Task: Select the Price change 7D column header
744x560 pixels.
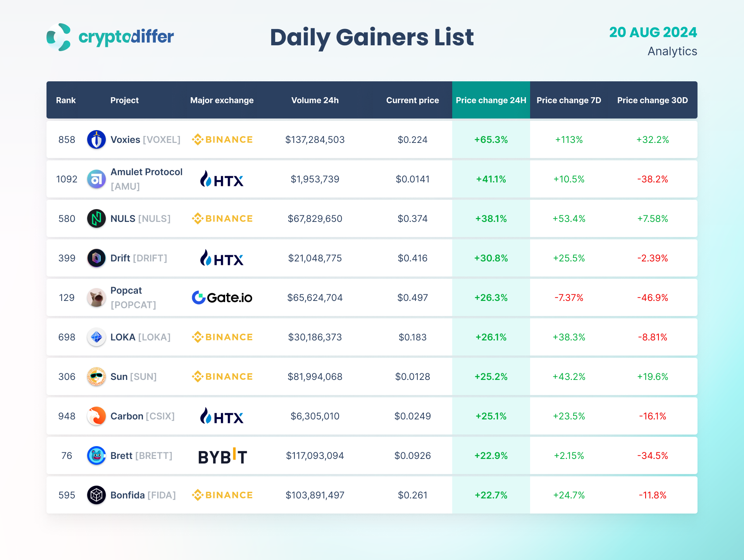Action: (x=568, y=100)
